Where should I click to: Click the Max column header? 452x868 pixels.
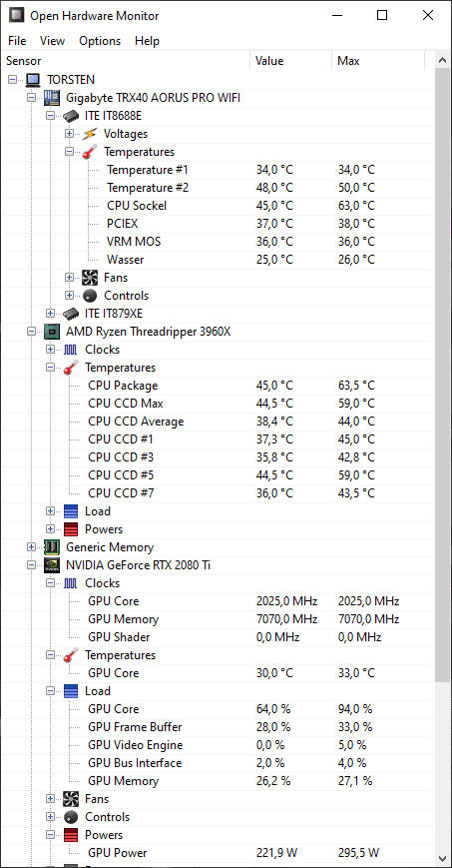tap(379, 61)
